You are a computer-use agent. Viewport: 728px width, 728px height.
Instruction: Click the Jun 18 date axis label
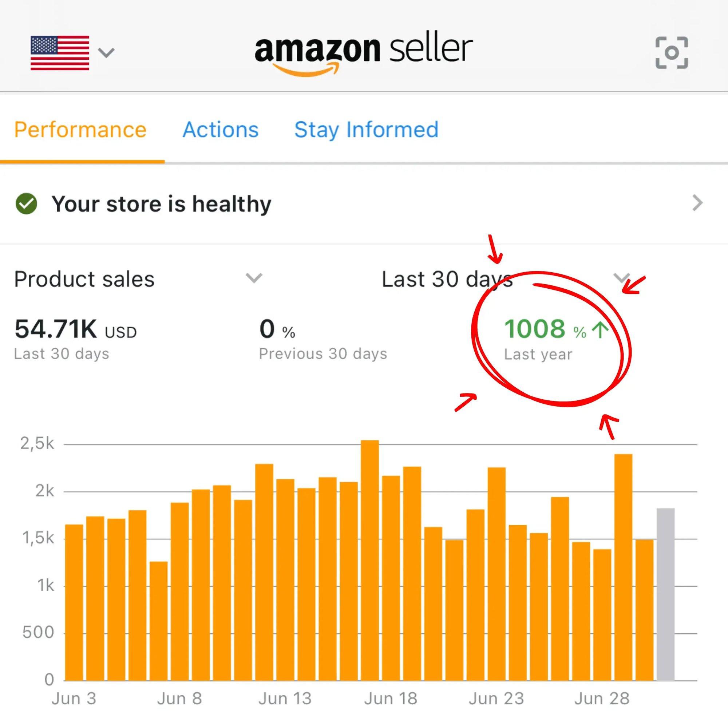click(391, 699)
